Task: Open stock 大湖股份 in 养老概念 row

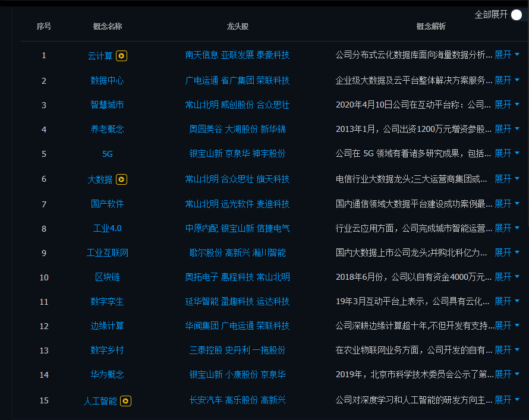Action: tap(241, 129)
